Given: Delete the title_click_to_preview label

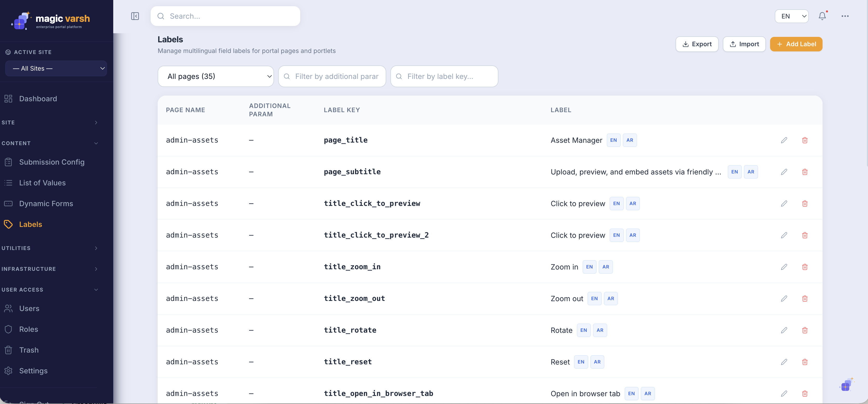Looking at the screenshot, I should click(805, 204).
